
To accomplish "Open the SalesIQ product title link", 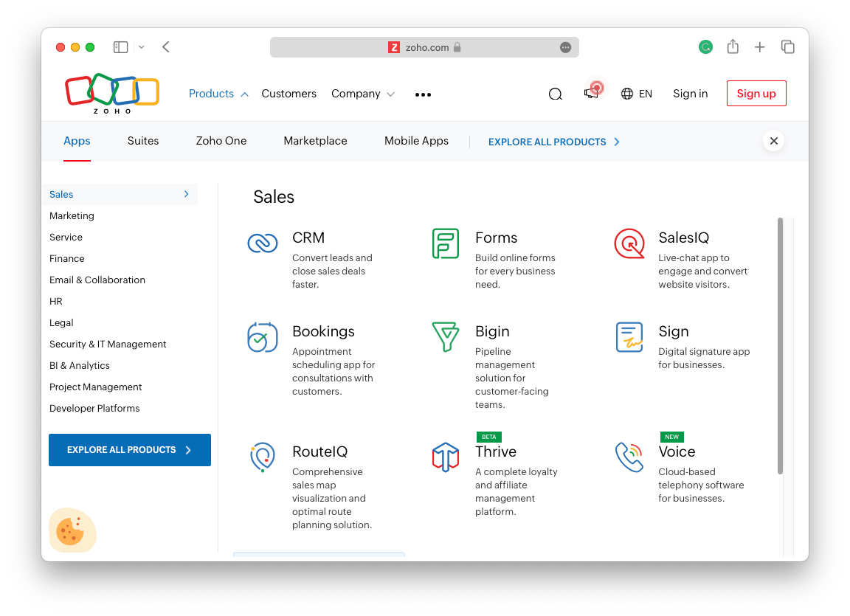I will pos(683,238).
